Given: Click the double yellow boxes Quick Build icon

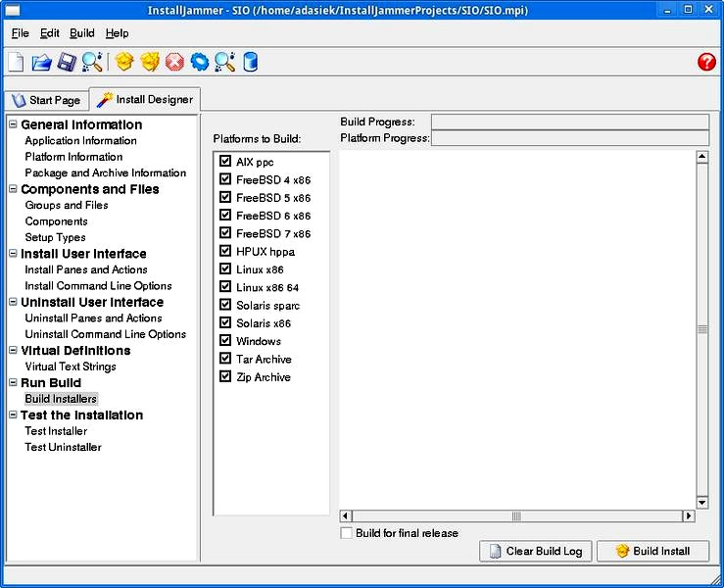Looking at the screenshot, I should (x=150, y=62).
